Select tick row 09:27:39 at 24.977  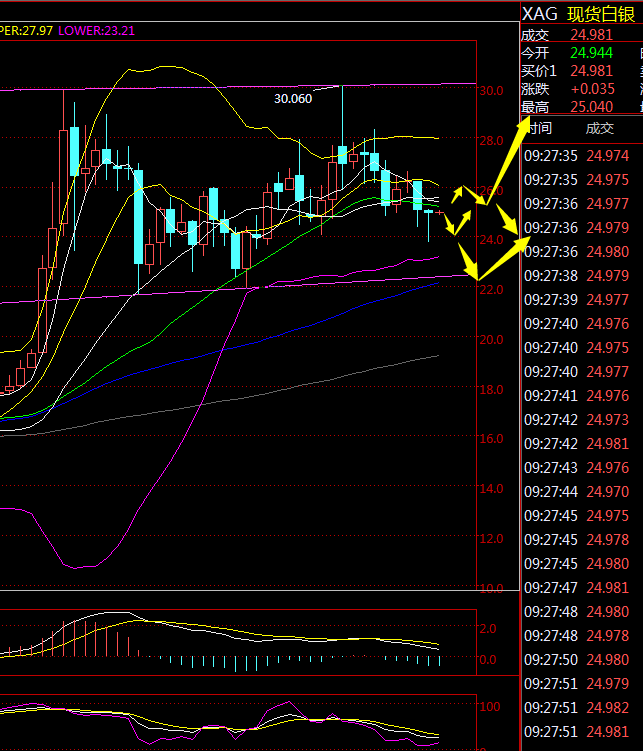576,299
